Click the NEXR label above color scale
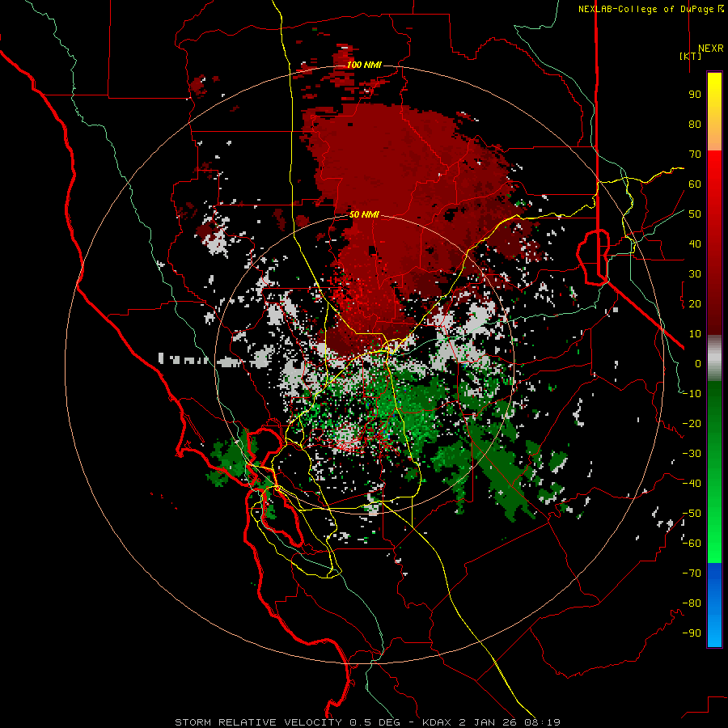The image size is (728, 728). click(x=711, y=49)
